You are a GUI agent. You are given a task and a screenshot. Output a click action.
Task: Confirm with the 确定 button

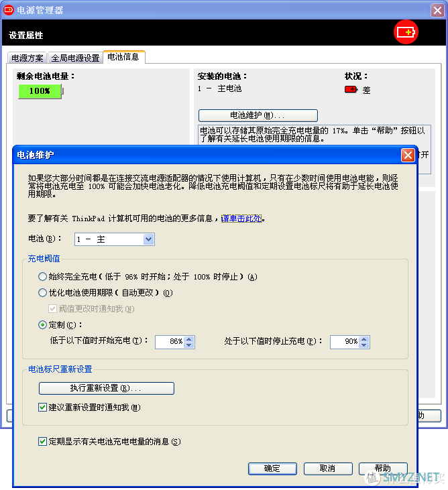pos(272,469)
